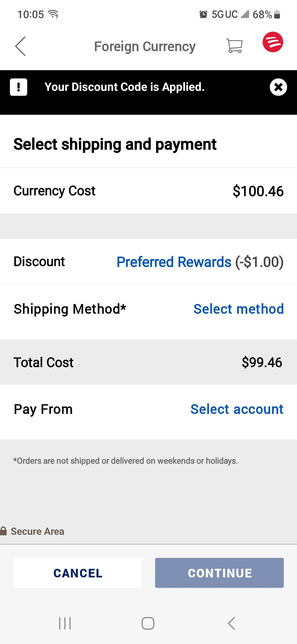Tap the back arrow in header
The image size is (297, 644).
point(20,46)
